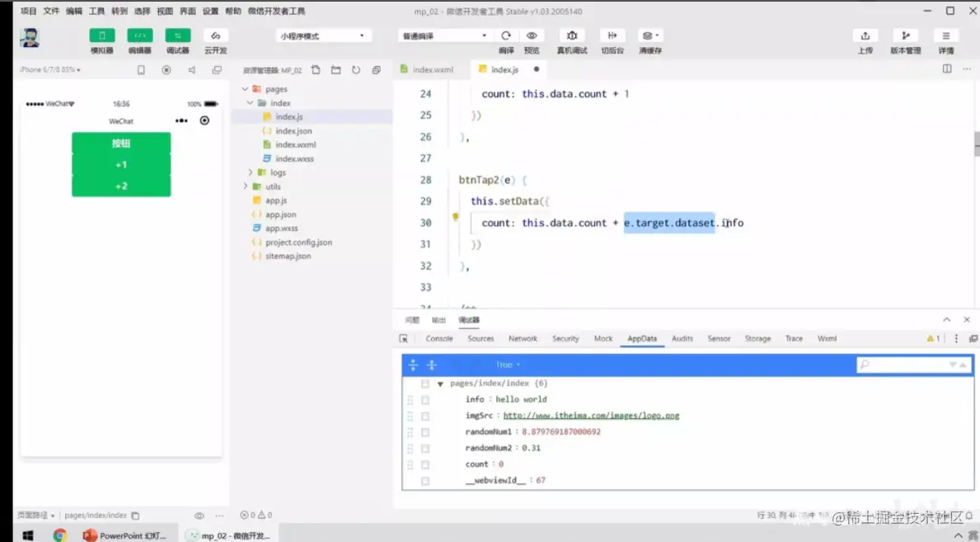This screenshot has width=980, height=542.
Task: Click the upload (上传) icon
Action: (x=865, y=35)
